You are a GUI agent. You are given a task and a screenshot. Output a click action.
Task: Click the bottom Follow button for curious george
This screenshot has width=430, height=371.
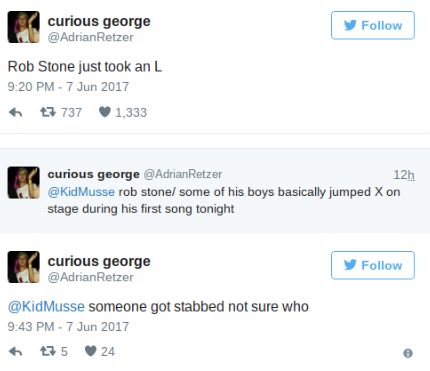click(373, 265)
